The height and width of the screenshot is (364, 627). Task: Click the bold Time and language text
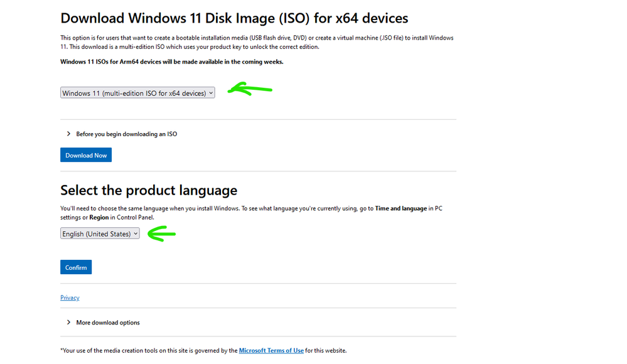(401, 208)
